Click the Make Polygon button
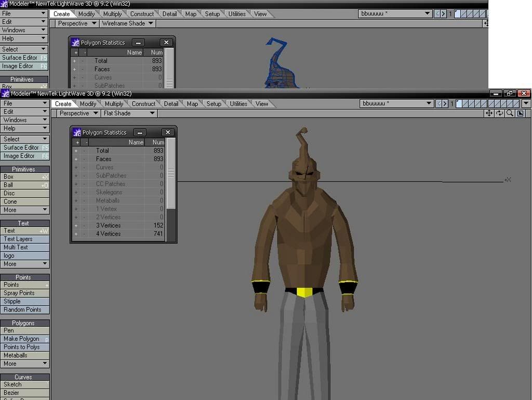 pyautogui.click(x=25, y=339)
